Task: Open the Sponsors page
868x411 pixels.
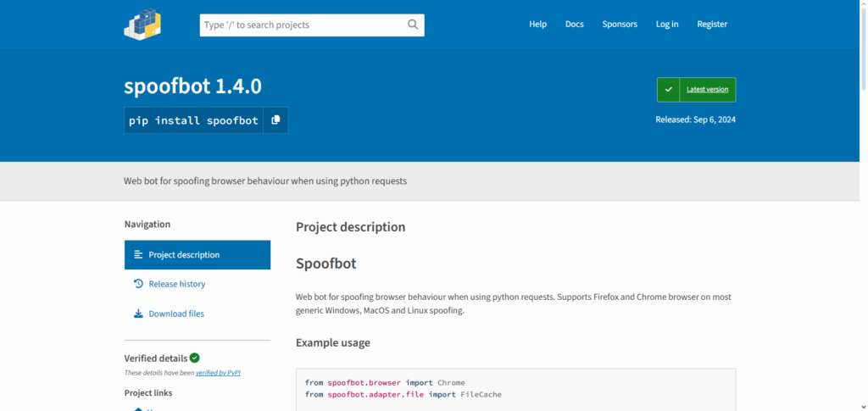Action: click(620, 25)
